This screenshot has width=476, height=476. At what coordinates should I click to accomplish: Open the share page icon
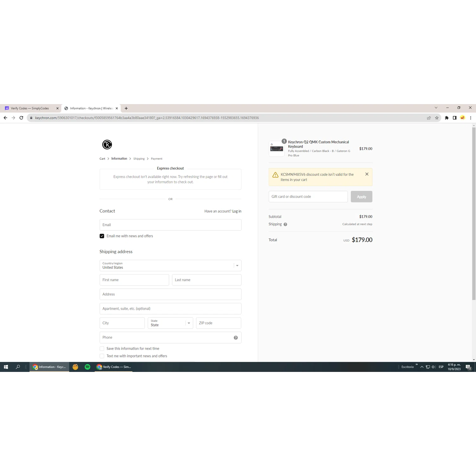[429, 118]
